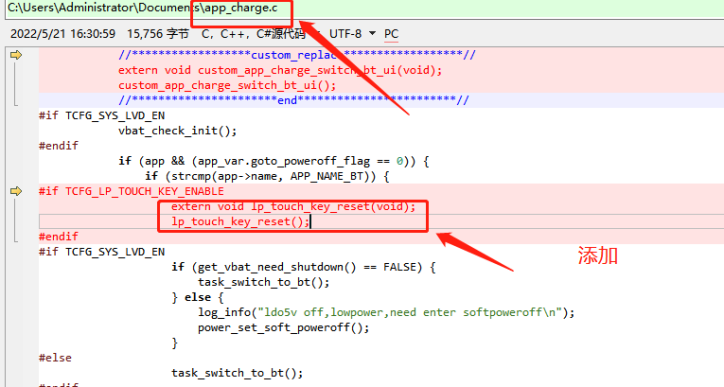Click the PC line ending indicator
The width and height of the screenshot is (724, 387).
tap(391, 34)
